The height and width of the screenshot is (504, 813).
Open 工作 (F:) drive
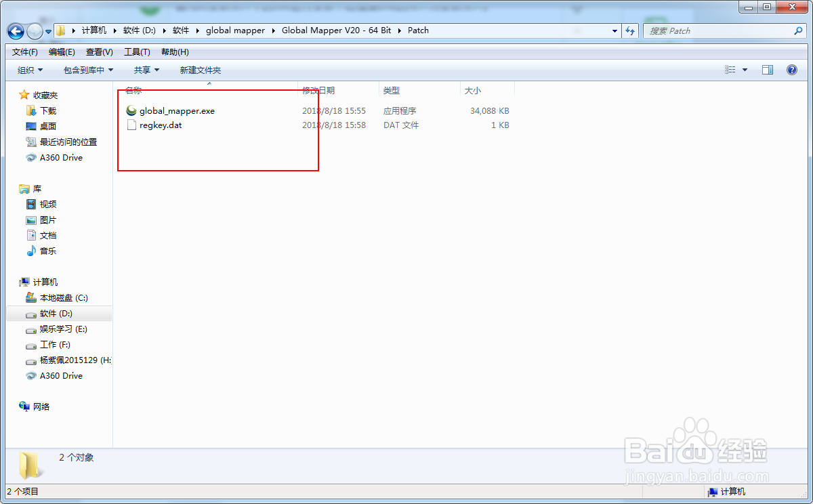(55, 344)
